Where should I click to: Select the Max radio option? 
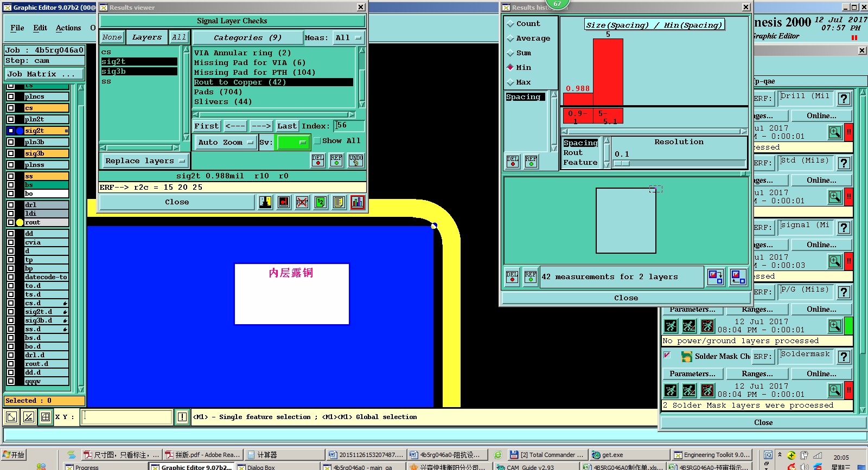[510, 82]
